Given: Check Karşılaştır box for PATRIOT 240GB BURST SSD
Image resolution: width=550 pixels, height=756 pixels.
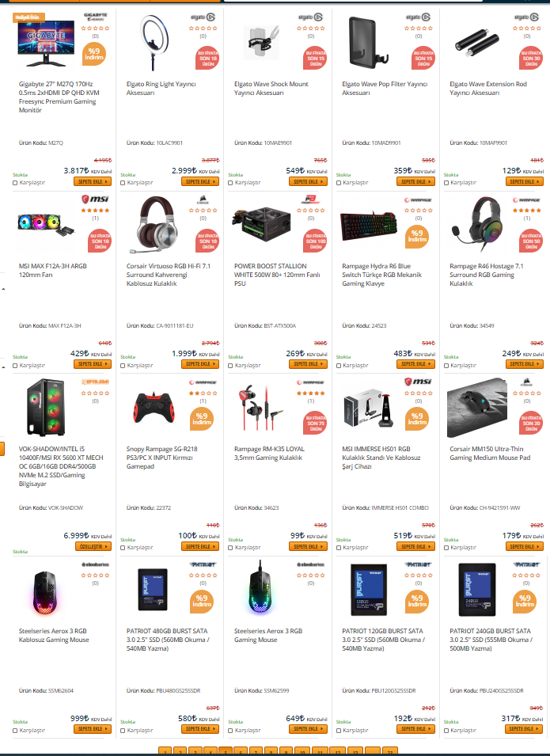Looking at the screenshot, I should pyautogui.click(x=446, y=731).
